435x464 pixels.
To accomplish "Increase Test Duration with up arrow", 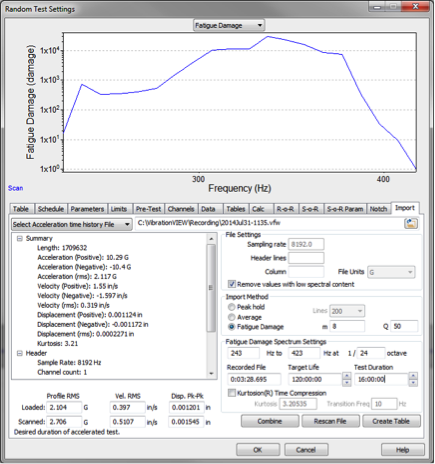I will click(x=413, y=376).
